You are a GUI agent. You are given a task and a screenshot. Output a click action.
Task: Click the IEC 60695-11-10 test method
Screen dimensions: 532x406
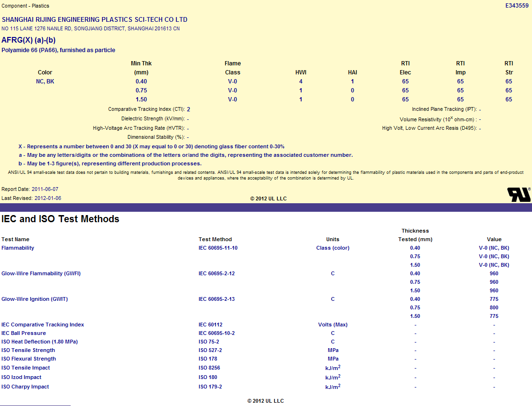click(218, 248)
